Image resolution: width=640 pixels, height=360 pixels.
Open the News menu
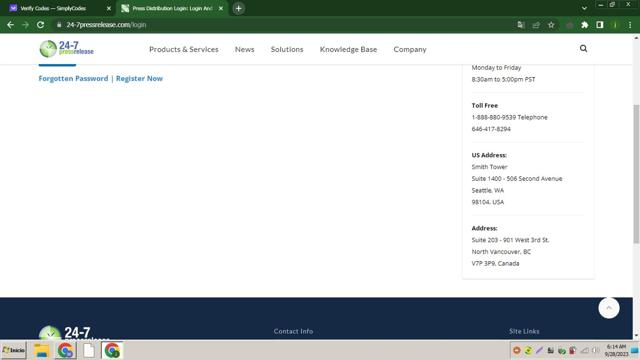pos(244,49)
